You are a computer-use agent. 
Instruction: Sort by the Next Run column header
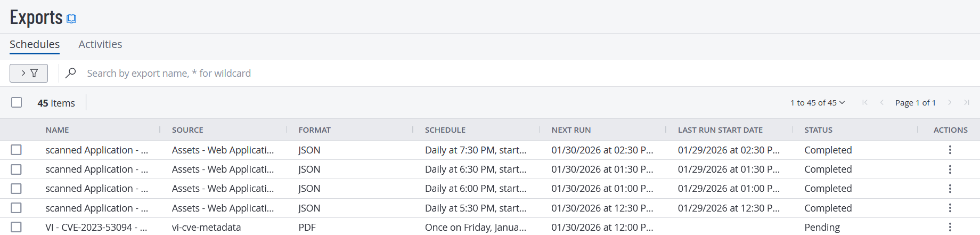571,130
